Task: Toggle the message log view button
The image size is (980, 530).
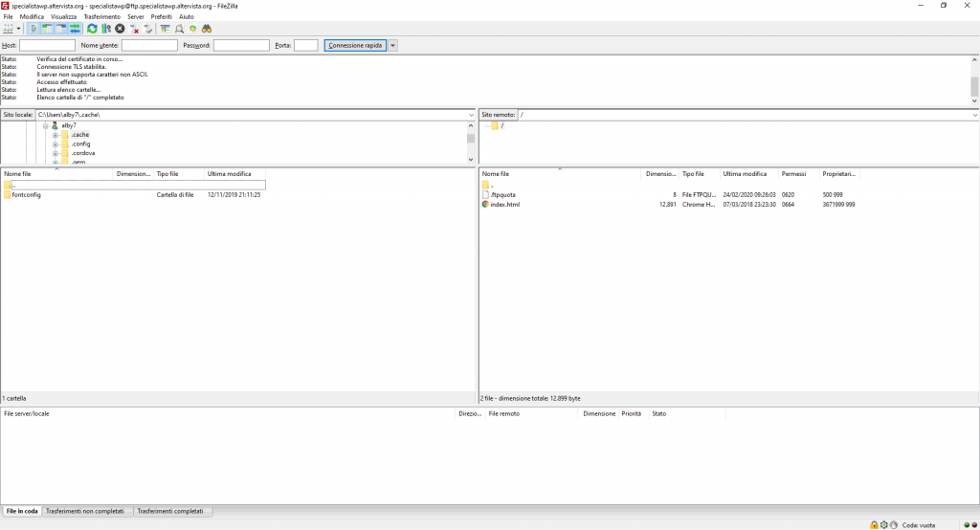Action: [34, 29]
